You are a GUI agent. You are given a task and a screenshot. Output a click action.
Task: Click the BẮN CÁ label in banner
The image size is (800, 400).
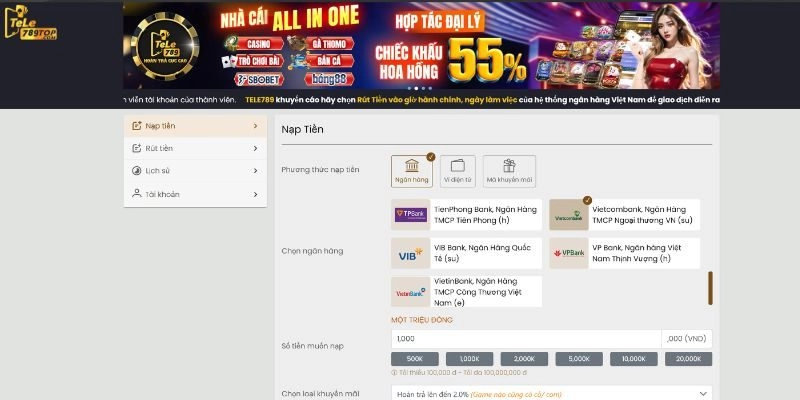(x=330, y=62)
